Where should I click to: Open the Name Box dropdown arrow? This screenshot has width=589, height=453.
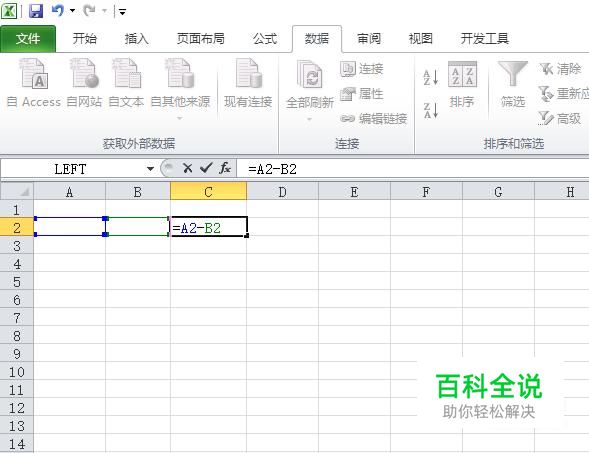pyautogui.click(x=151, y=169)
